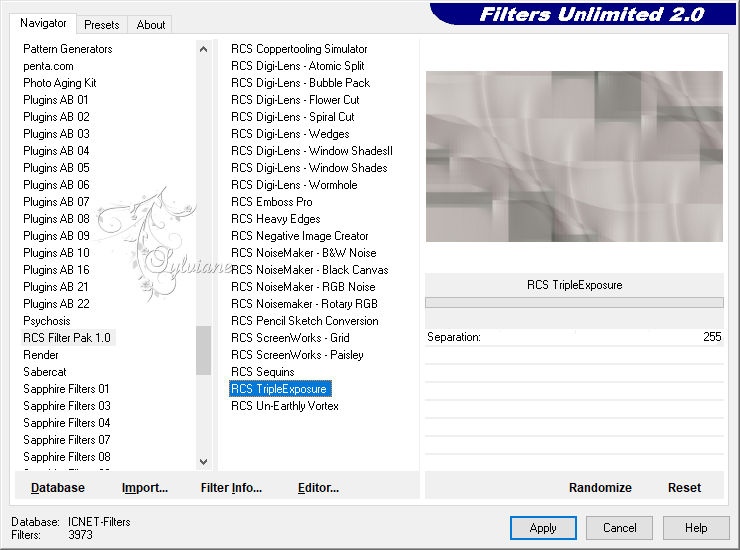
Task: Choose RCS NoiseMaker - B&W Noise
Action: [303, 253]
